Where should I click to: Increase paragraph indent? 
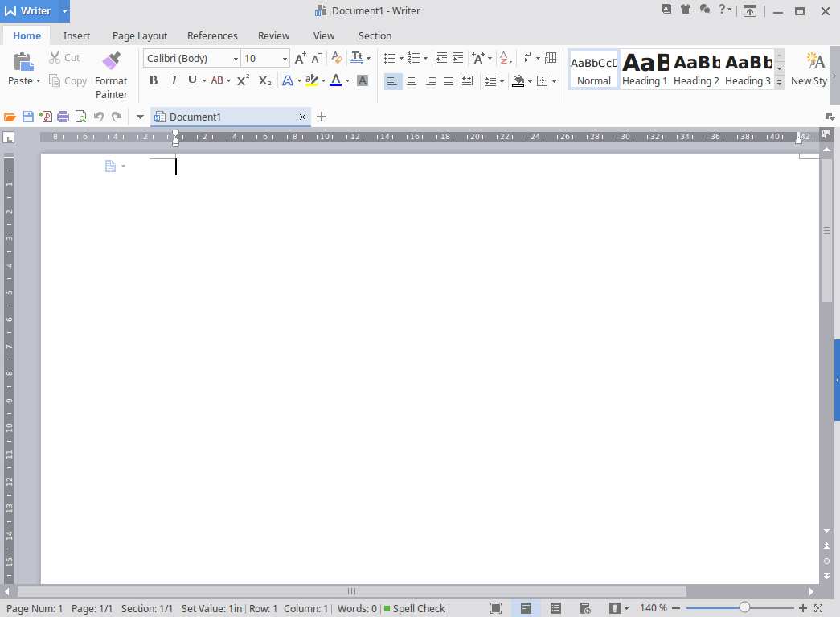click(x=458, y=57)
